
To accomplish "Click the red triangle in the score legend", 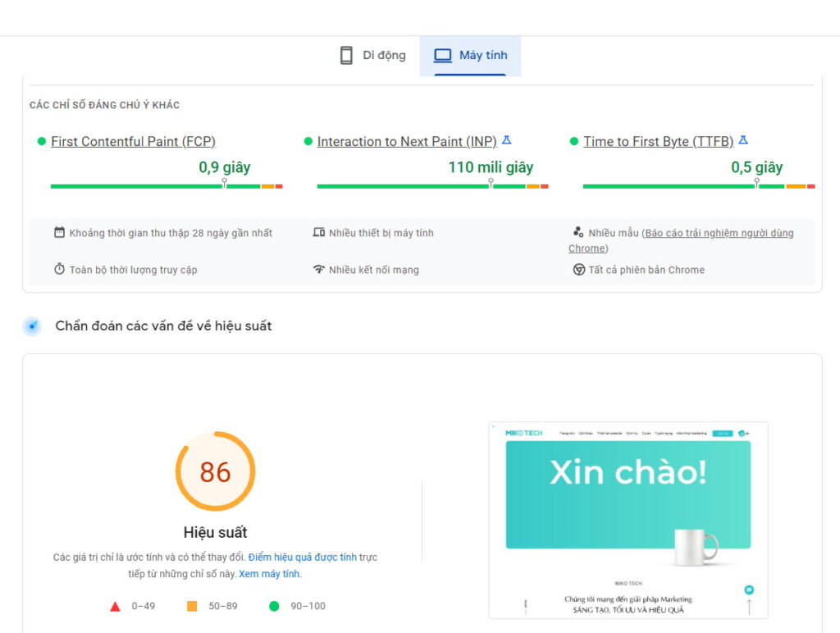I will [115, 606].
